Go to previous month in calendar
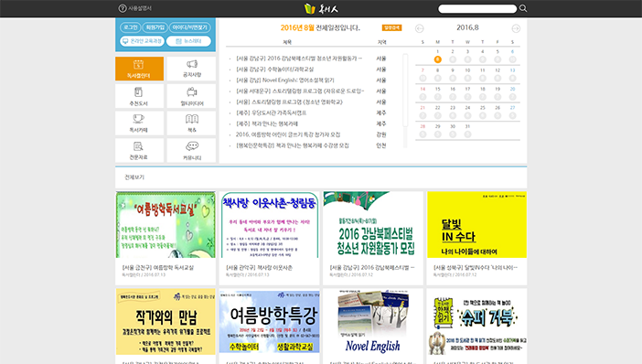Viewport: 642px width, 364px height. pyautogui.click(x=419, y=28)
